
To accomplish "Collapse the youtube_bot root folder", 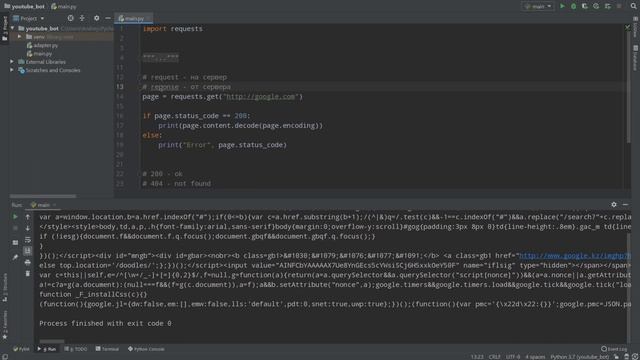I will [12, 29].
